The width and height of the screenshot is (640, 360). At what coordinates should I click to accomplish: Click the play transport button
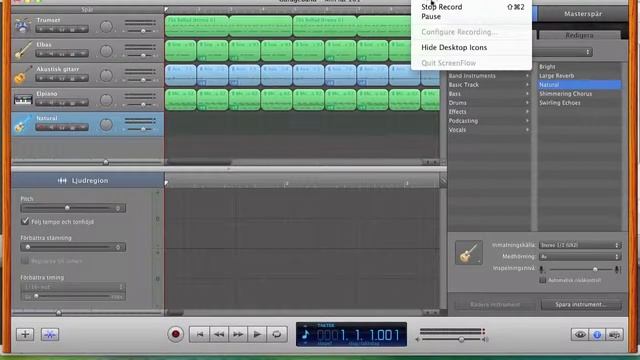(257, 334)
